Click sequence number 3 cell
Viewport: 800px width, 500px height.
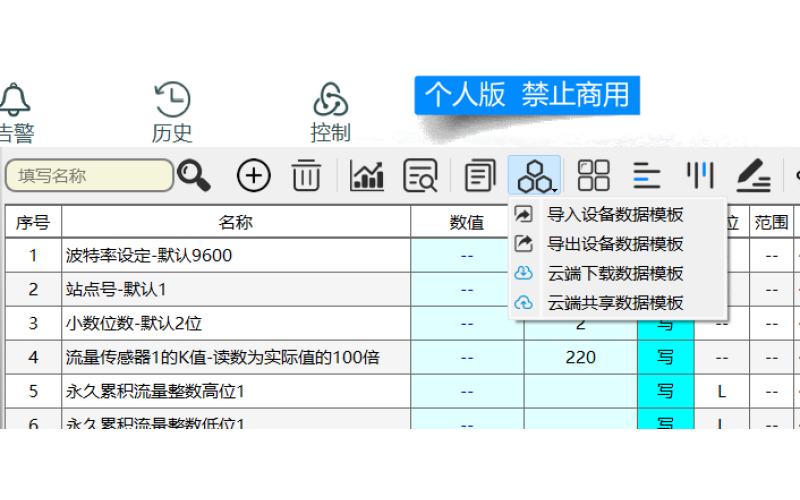pos(33,323)
